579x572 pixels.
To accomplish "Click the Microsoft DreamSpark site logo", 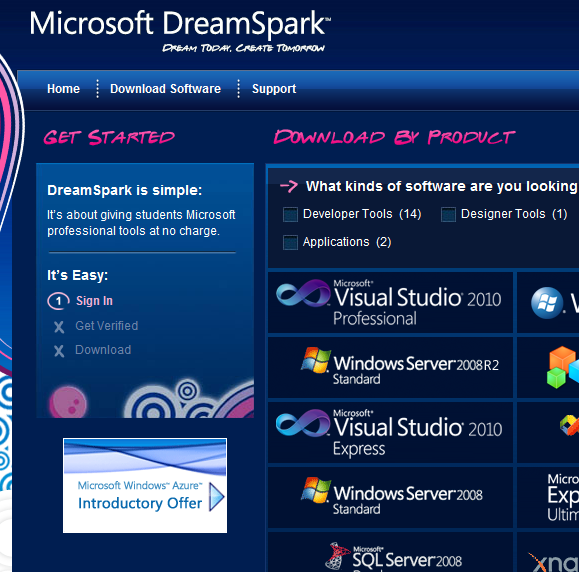I will click(x=180, y=24).
